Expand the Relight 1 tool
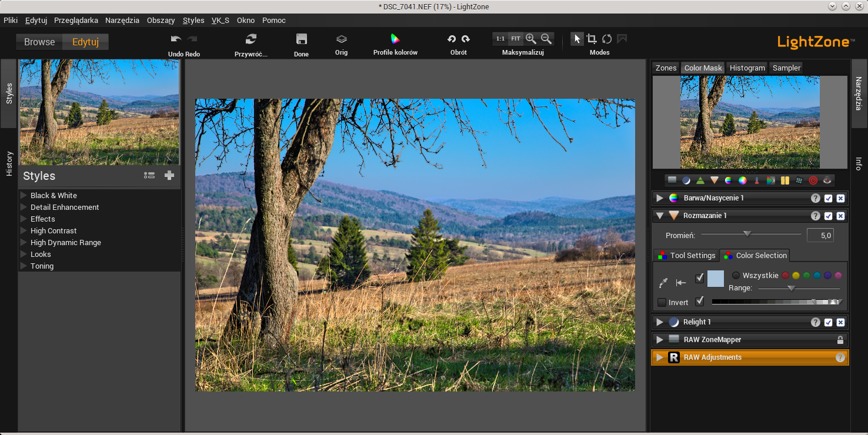 coord(660,322)
